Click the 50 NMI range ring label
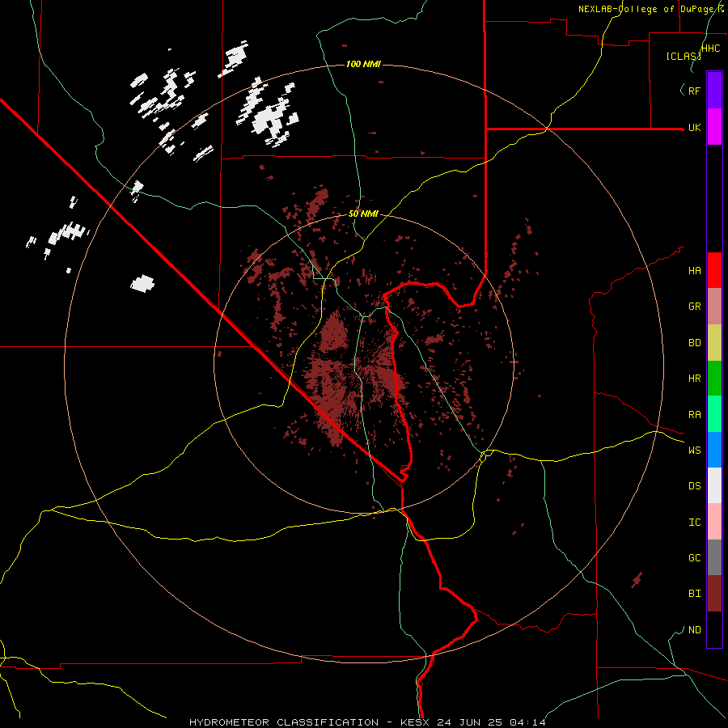The image size is (728, 728). coord(363,214)
